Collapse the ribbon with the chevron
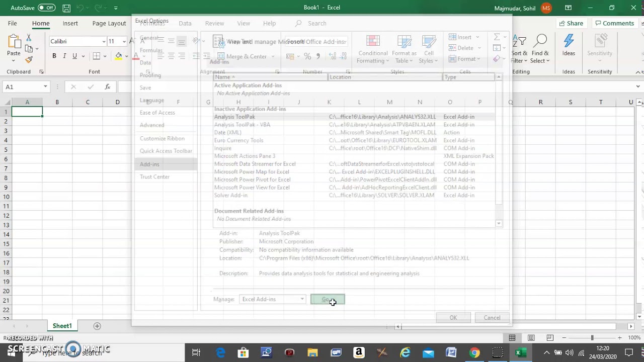Screen dimensions: 644x362 pyautogui.click(x=639, y=72)
